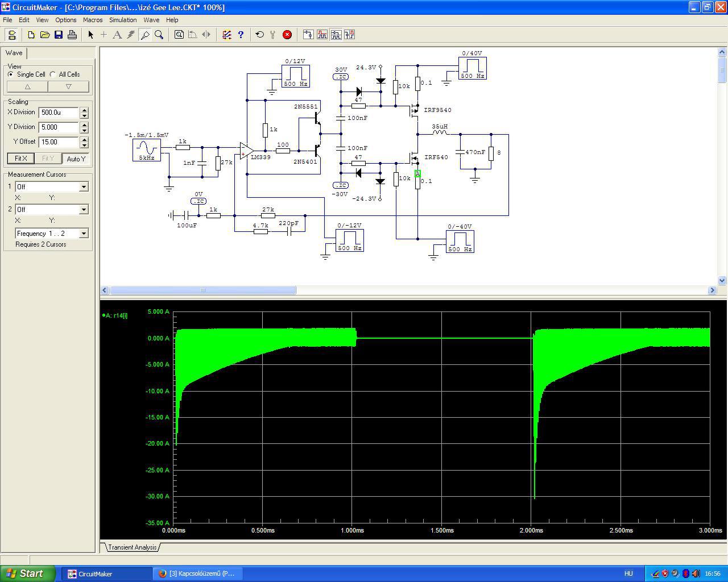The height and width of the screenshot is (582, 728).
Task: Click the red security shield tray icon
Action: click(665, 573)
